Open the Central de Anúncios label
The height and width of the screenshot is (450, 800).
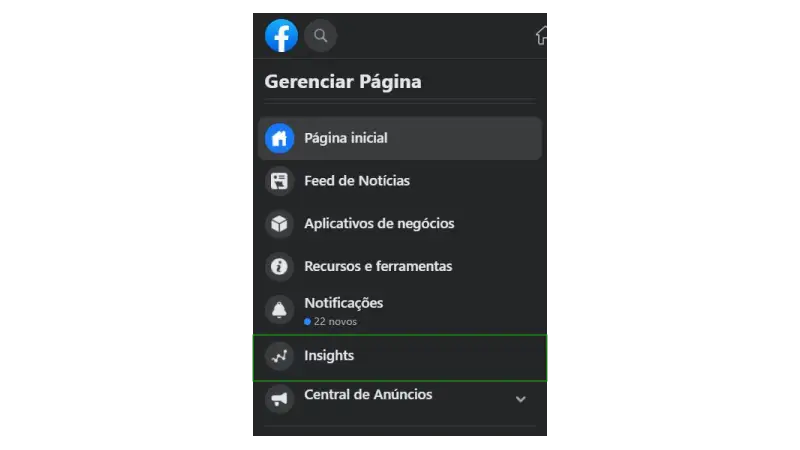(368, 394)
